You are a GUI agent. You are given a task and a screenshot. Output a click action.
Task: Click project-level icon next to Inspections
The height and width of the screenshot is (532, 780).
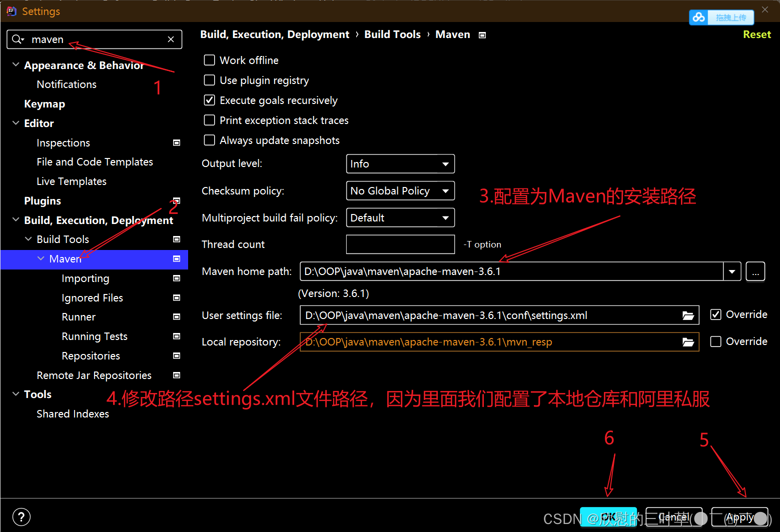177,143
